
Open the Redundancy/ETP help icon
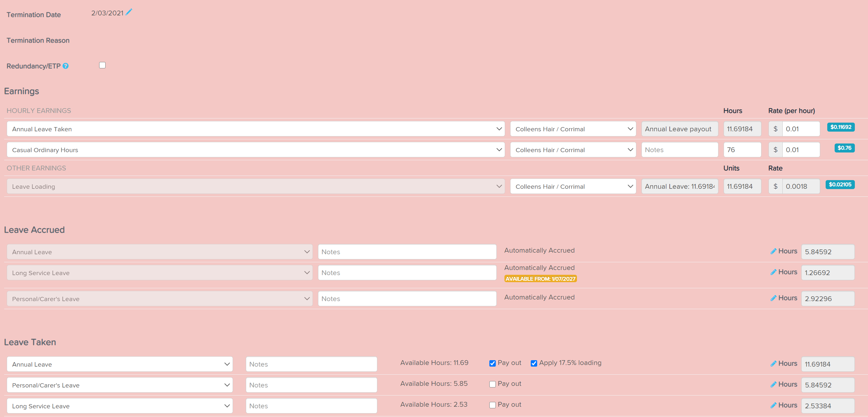[x=66, y=66]
